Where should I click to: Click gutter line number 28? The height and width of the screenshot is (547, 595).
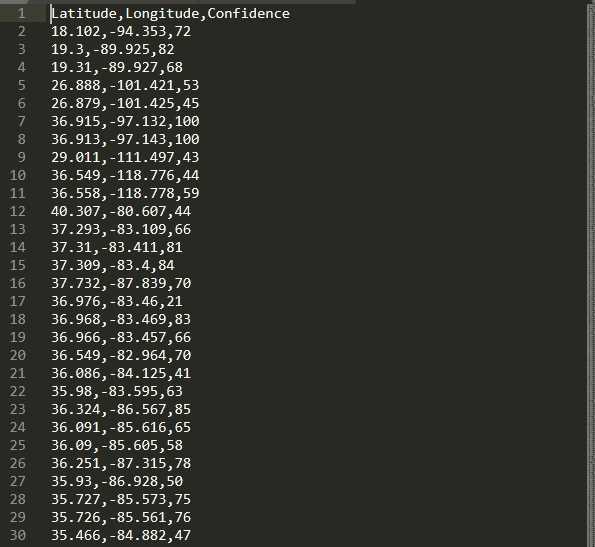click(17, 499)
